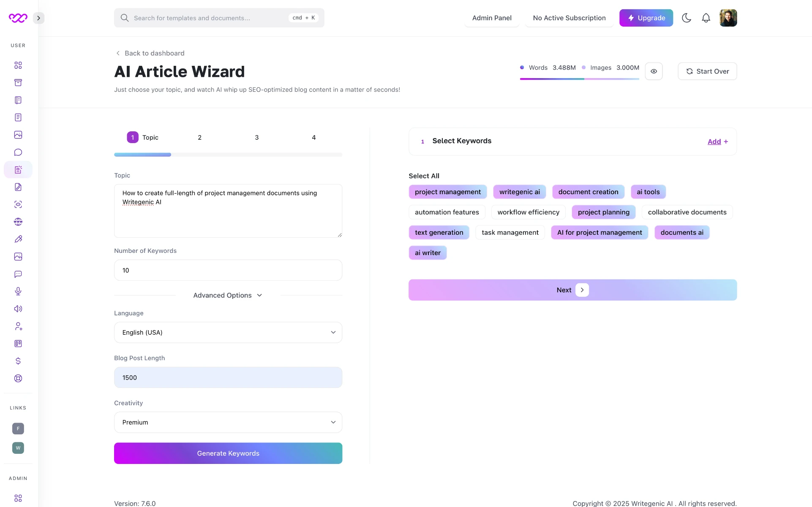Open the Creativity dropdown
Image resolution: width=812 pixels, height=507 pixels.
pyautogui.click(x=228, y=423)
